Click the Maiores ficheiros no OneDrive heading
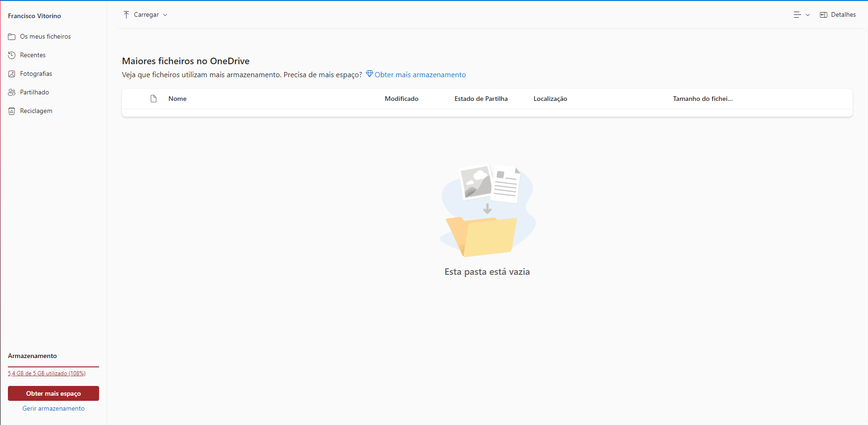The width and height of the screenshot is (868, 425). [186, 61]
